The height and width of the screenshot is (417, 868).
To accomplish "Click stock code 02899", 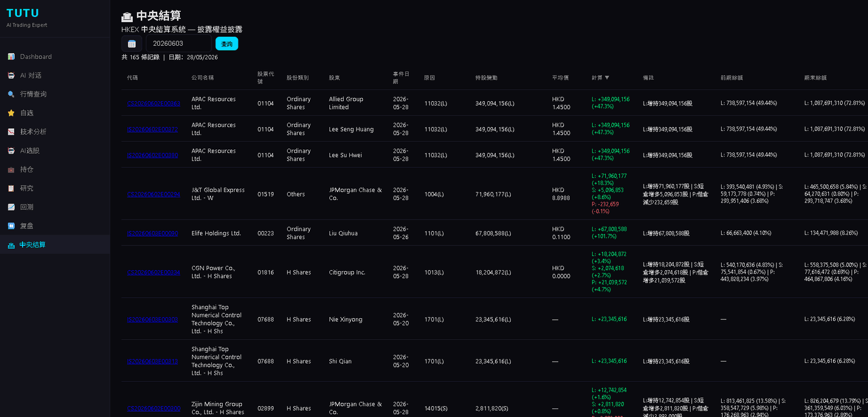I will (x=266, y=409).
